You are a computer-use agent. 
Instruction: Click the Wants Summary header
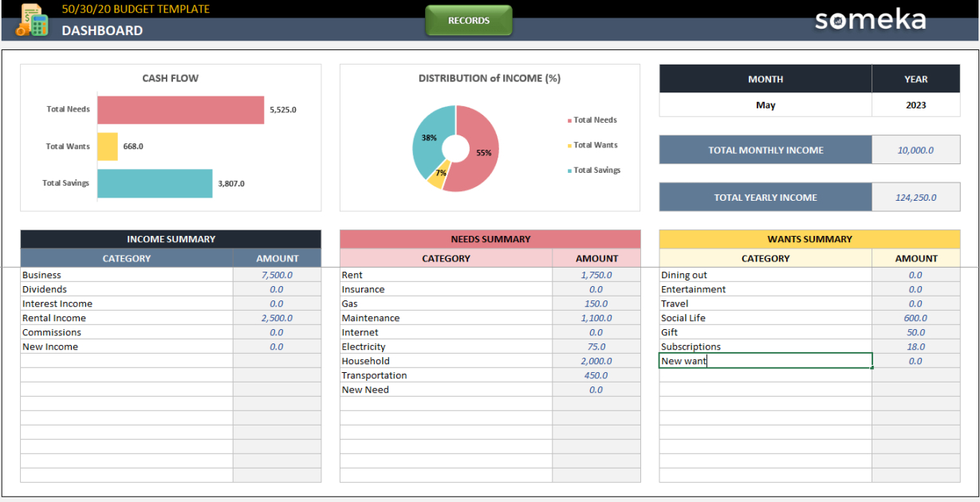click(809, 239)
